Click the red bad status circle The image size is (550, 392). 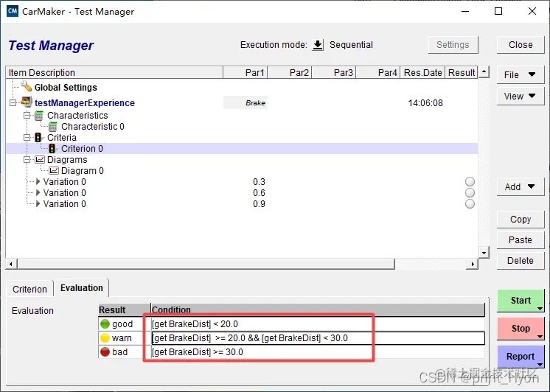pos(105,351)
